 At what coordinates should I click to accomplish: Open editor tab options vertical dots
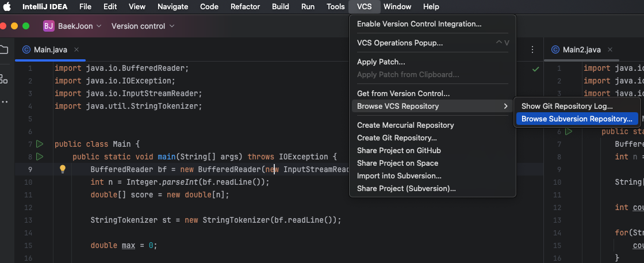coord(532,49)
